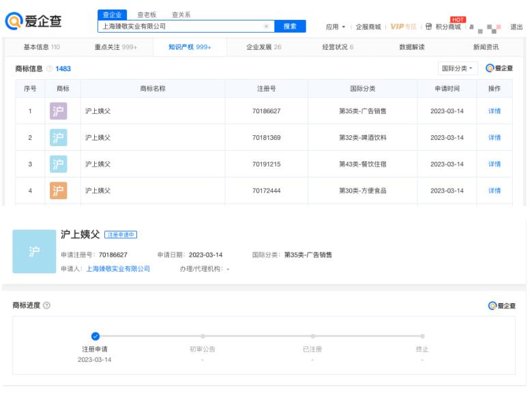Click the large blue 沪 trademark image
The width and height of the screenshot is (532, 400).
(x=33, y=251)
